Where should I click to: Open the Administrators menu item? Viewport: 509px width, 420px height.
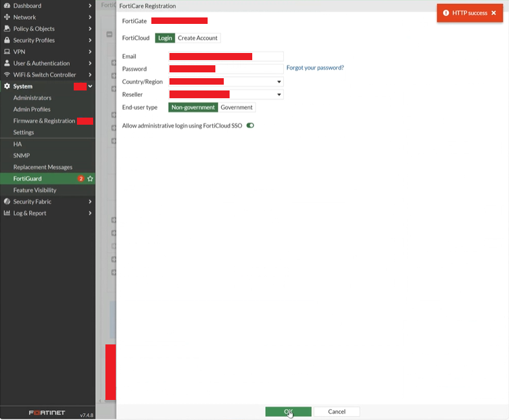click(48, 98)
